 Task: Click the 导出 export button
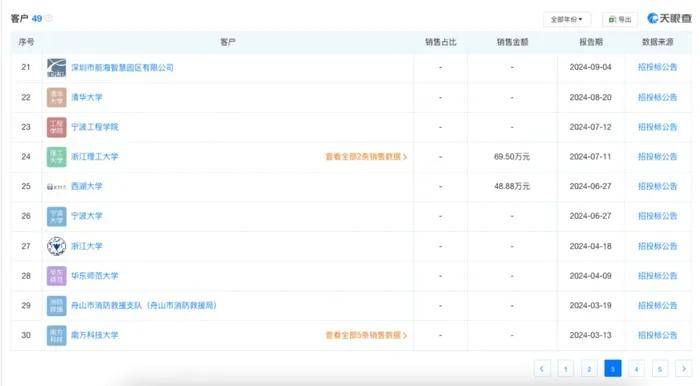click(x=620, y=19)
